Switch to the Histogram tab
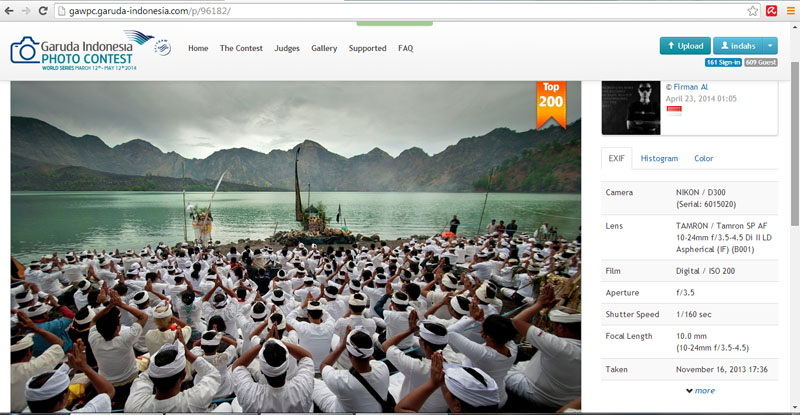The image size is (800, 415). pos(659,158)
